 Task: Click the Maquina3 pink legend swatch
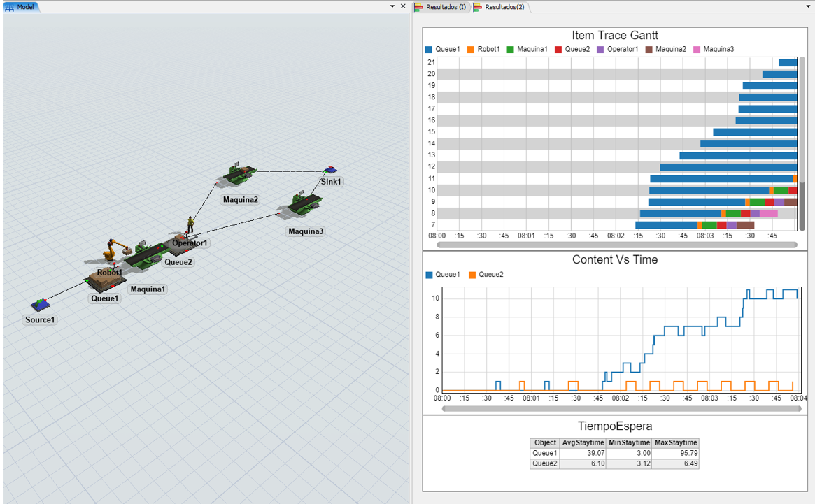[696, 50]
